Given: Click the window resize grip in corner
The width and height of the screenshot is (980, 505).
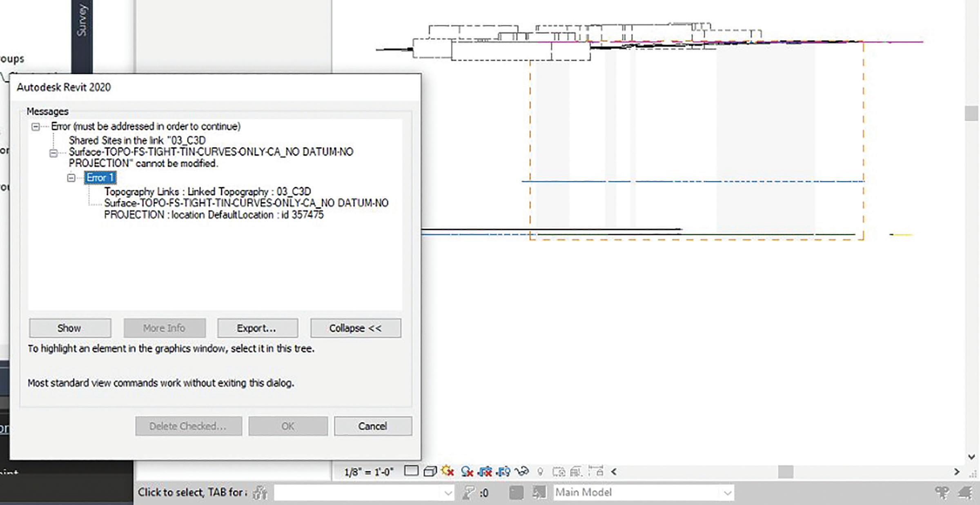Looking at the screenshot, I should click(x=973, y=474).
